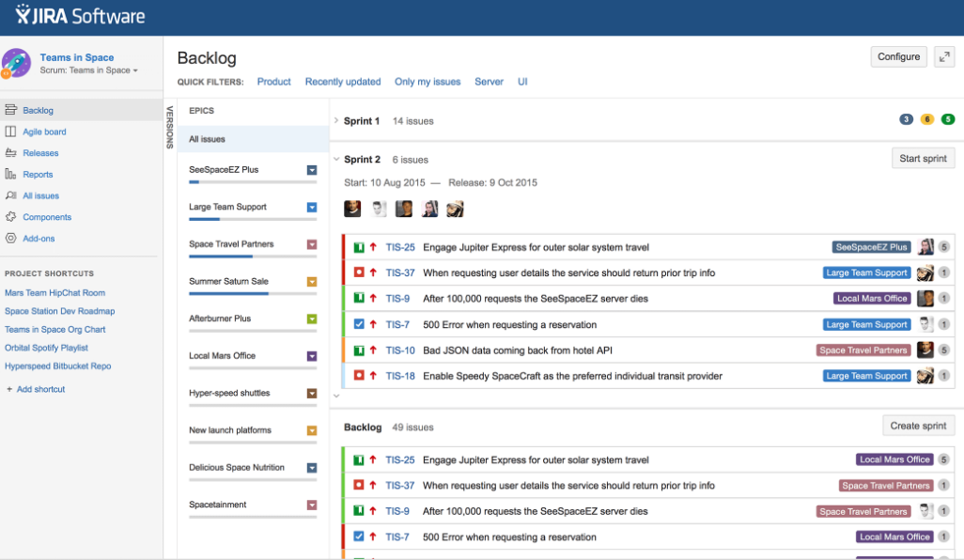Image resolution: width=964 pixels, height=560 pixels.
Task: Click the SeeSpaceEZ Plus epic progress bar
Action: click(253, 182)
